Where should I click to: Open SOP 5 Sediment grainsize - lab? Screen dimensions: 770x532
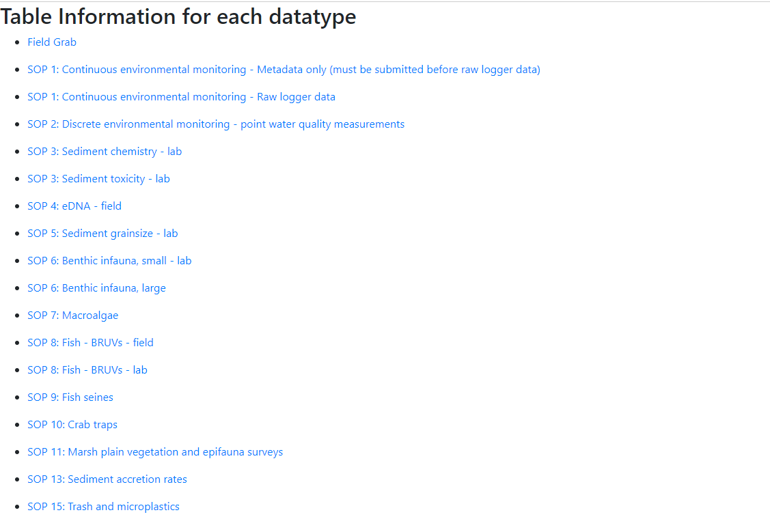[x=102, y=234]
